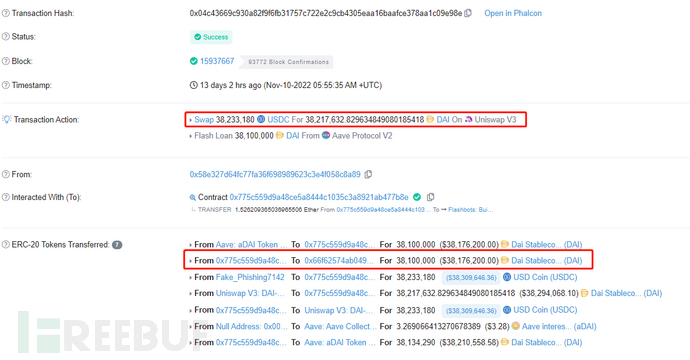The image size is (690, 360).
Task: Select the Flash Loan amount 38,100,000
Action: coord(254,136)
